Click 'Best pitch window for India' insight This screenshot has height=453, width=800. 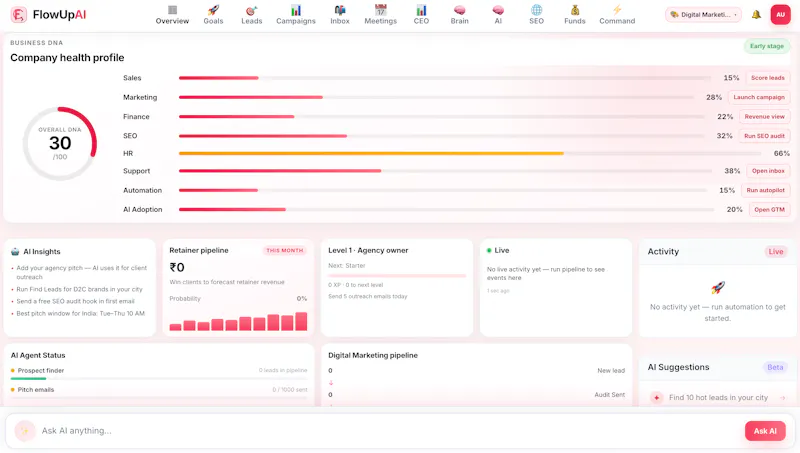coord(81,314)
